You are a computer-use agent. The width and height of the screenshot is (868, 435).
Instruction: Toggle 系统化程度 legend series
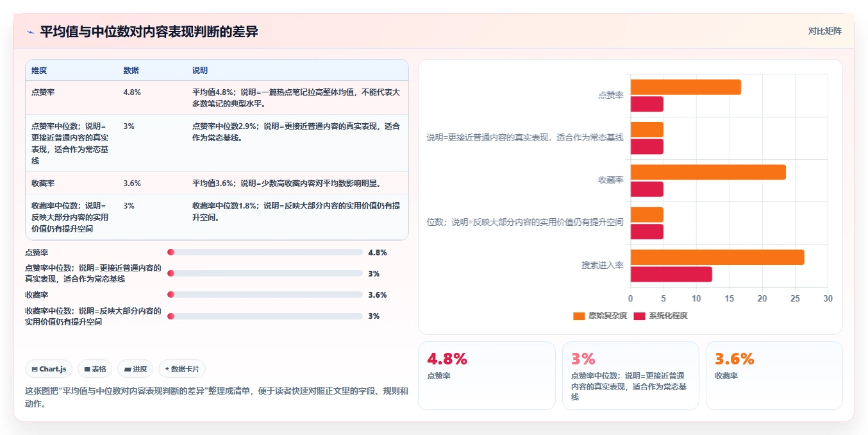pyautogui.click(x=660, y=316)
